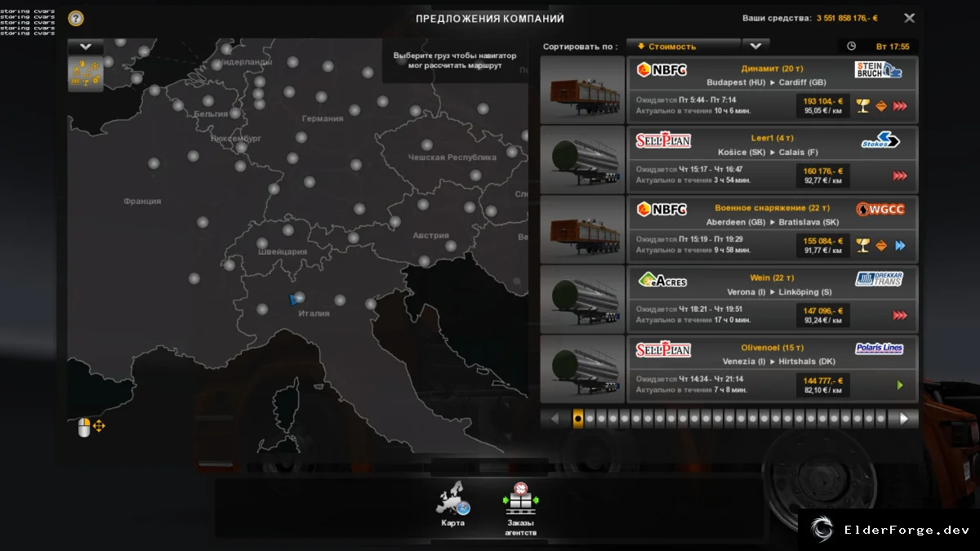Open Заказы агентств freight market icon
This screenshot has width=980, height=551.
pyautogui.click(x=520, y=509)
